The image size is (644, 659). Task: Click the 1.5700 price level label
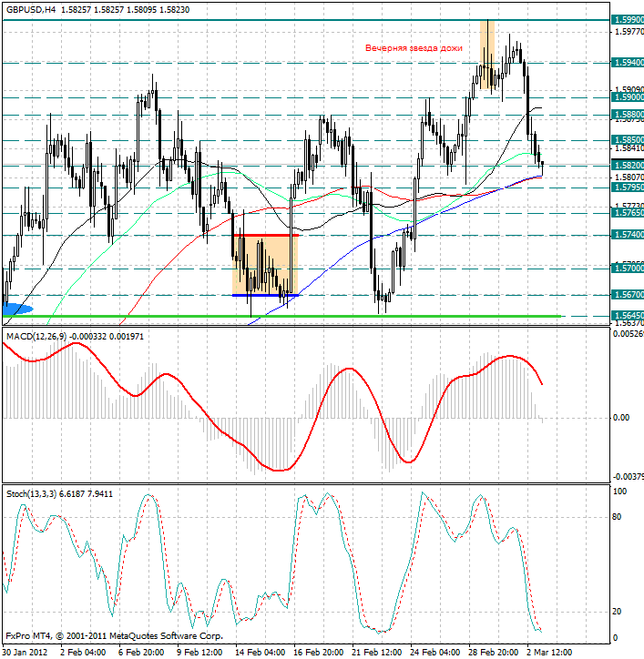pos(628,269)
